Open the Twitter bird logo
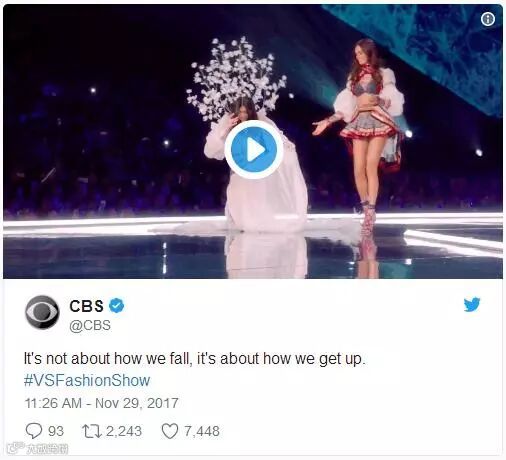506x460 pixels. 472,304
